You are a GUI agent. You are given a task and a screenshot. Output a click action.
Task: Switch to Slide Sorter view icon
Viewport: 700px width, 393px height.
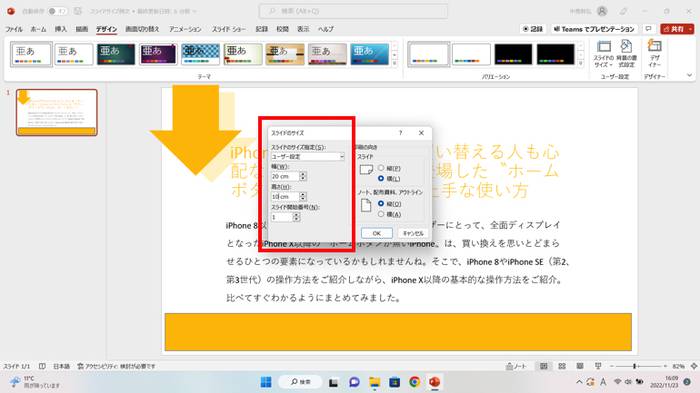pyautogui.click(x=562, y=366)
